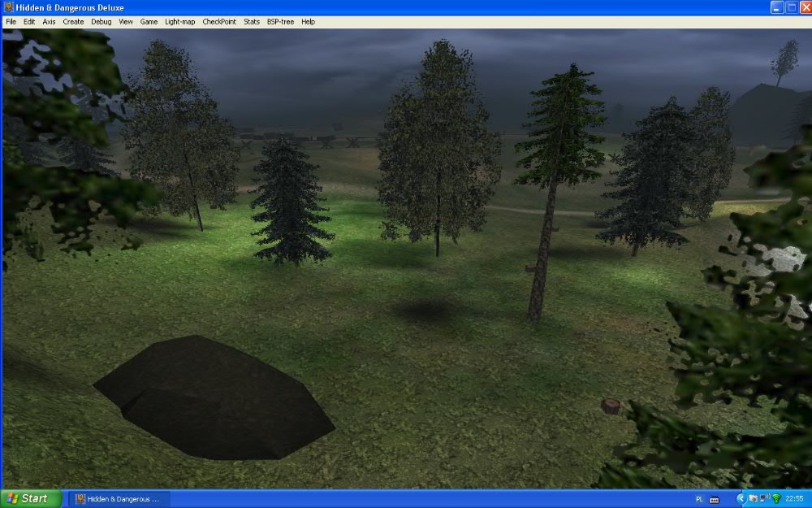Minimize the Hidden & Dangerous Deluxe window
Screen dimensions: 812x508
pos(777,7)
